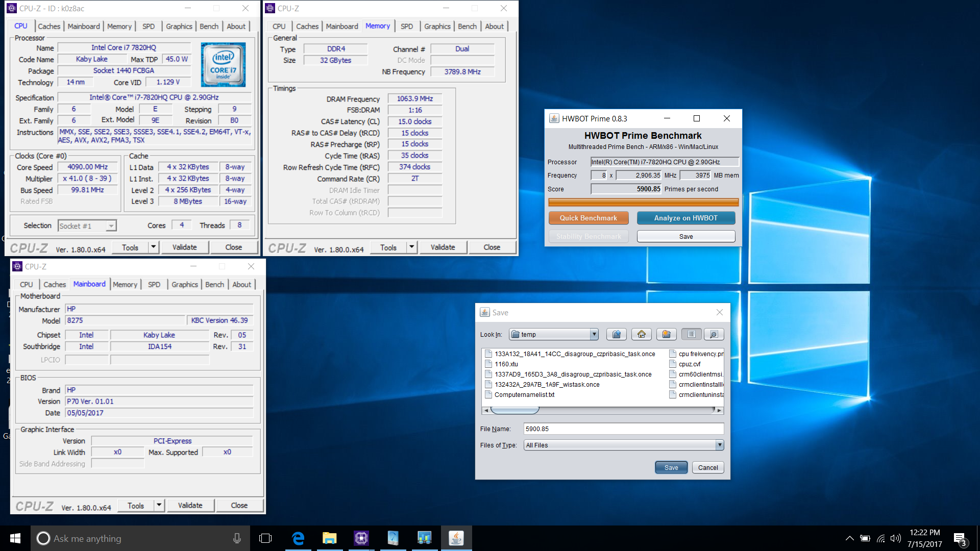Open File Explorer from taskbar
The image size is (980, 551).
[330, 538]
